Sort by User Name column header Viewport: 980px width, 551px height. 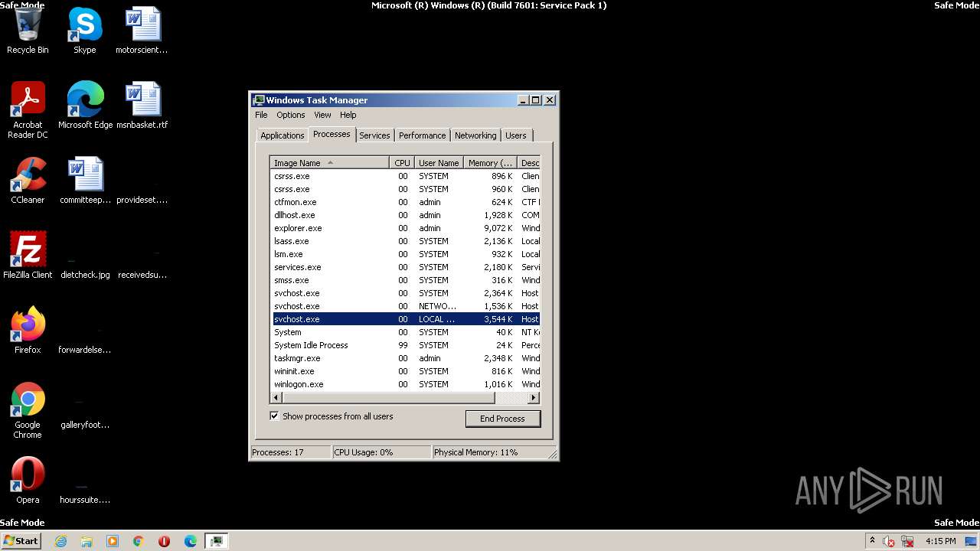(439, 163)
